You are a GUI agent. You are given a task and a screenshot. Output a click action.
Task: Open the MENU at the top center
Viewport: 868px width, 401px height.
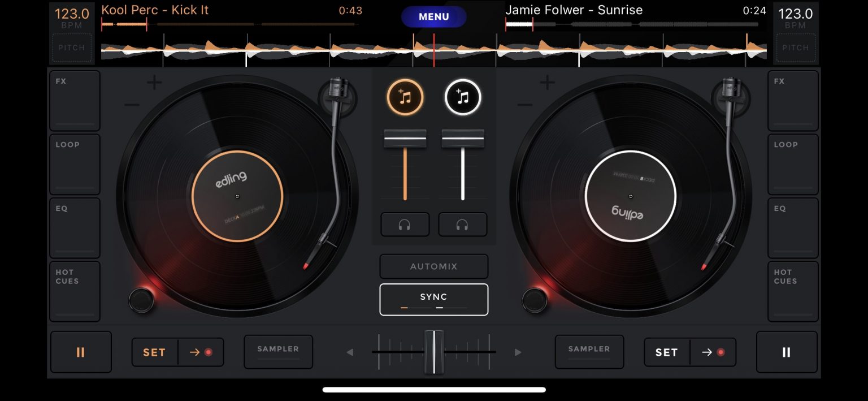pos(433,16)
